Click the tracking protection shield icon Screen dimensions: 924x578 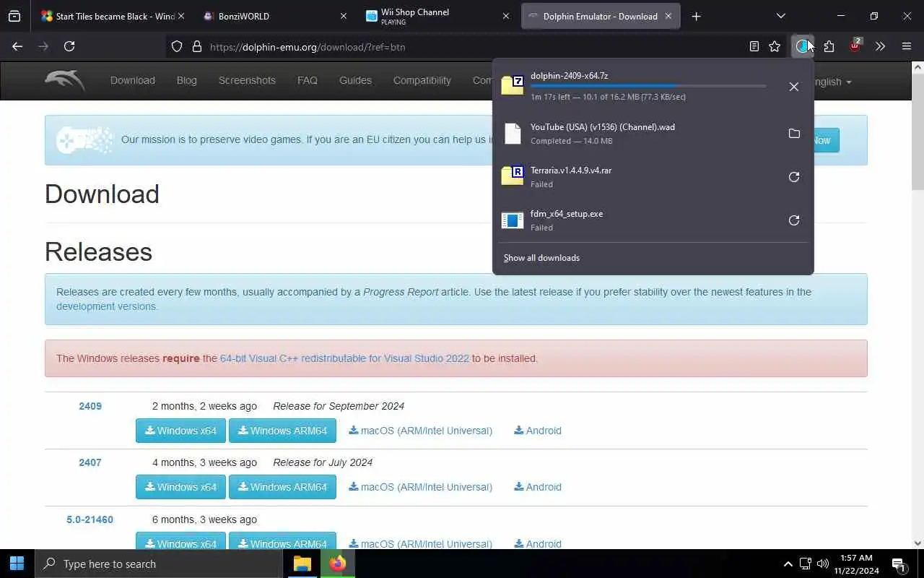tap(177, 46)
